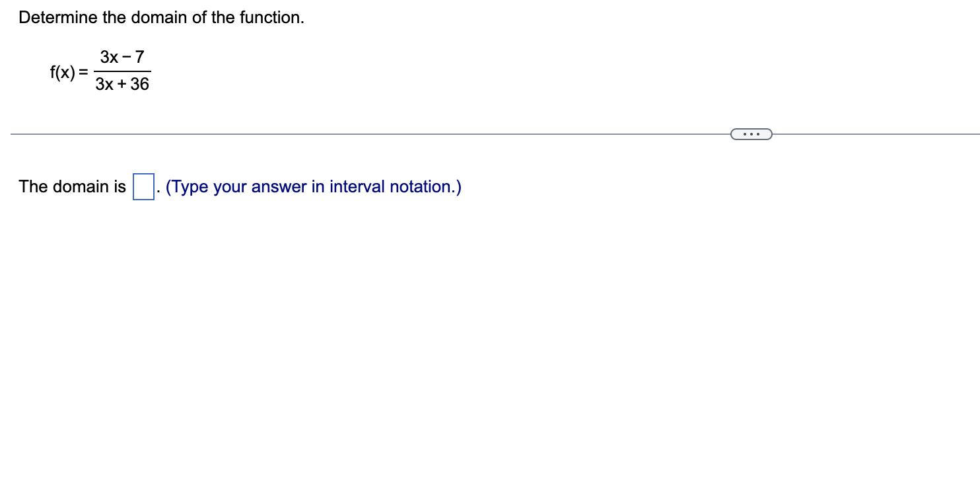Select the text 'The domain is'
The width and height of the screenshot is (980, 499).
pyautogui.click(x=73, y=186)
